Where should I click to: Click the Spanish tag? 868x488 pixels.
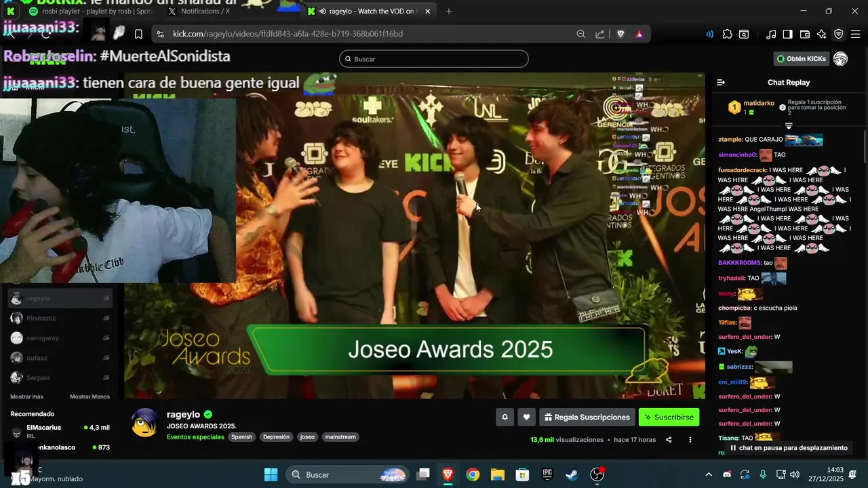(241, 437)
